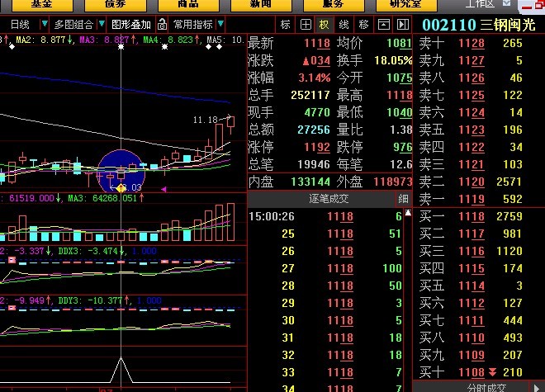The width and height of the screenshot is (545, 392).
Task: Click the 总手 value 252117
Action: point(310,95)
